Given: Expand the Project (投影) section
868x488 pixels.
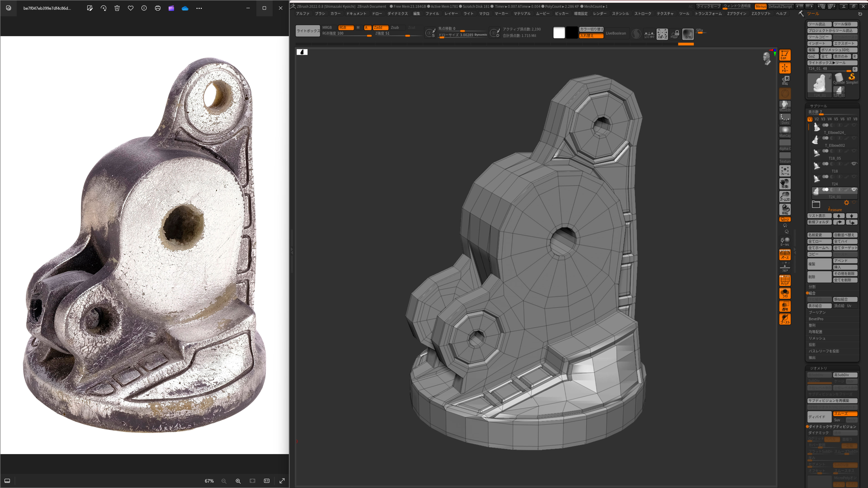Looking at the screenshot, I should coord(812,345).
